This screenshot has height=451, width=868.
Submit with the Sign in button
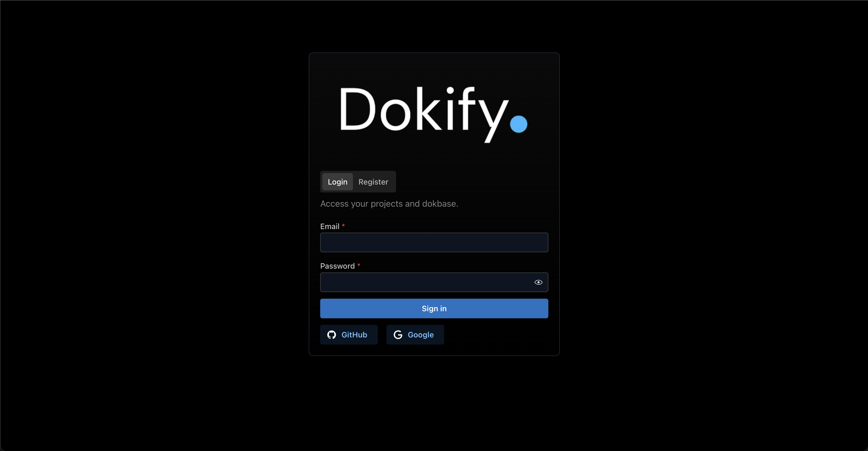pyautogui.click(x=434, y=308)
